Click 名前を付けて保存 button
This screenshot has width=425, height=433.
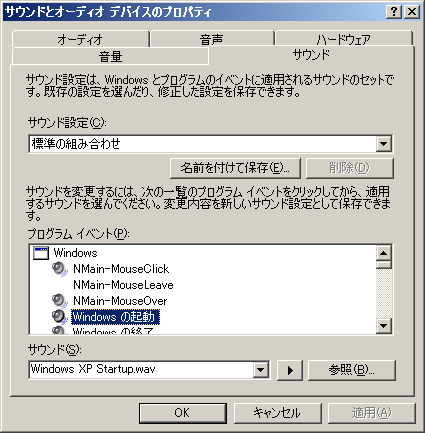point(235,168)
